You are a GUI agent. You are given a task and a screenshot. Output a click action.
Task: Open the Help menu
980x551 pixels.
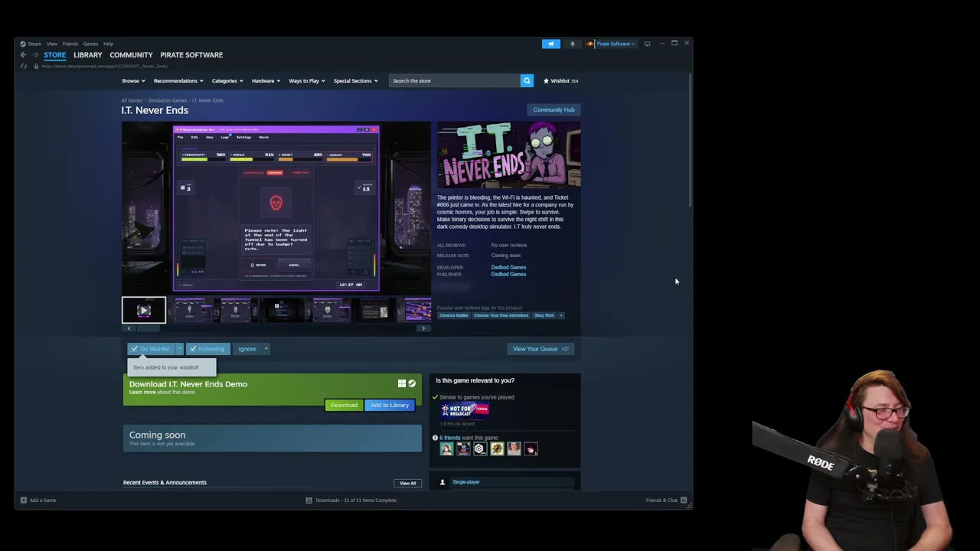click(x=108, y=44)
